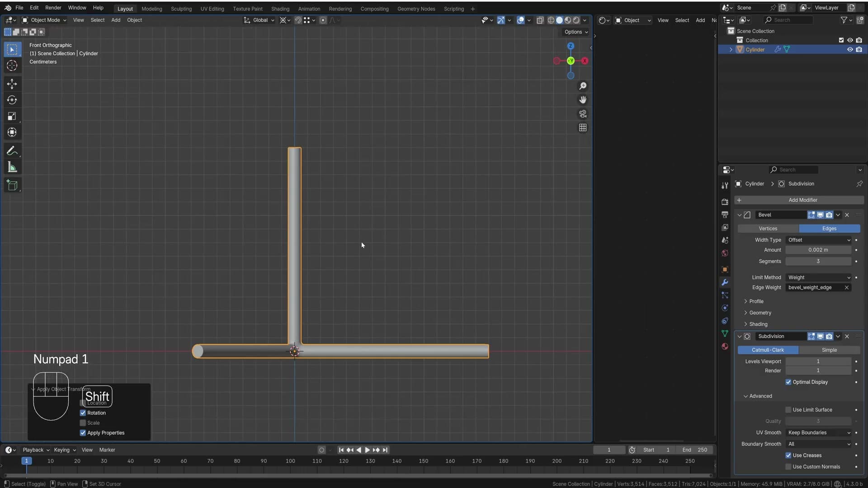Open the Object Mode dropdown

point(44,20)
